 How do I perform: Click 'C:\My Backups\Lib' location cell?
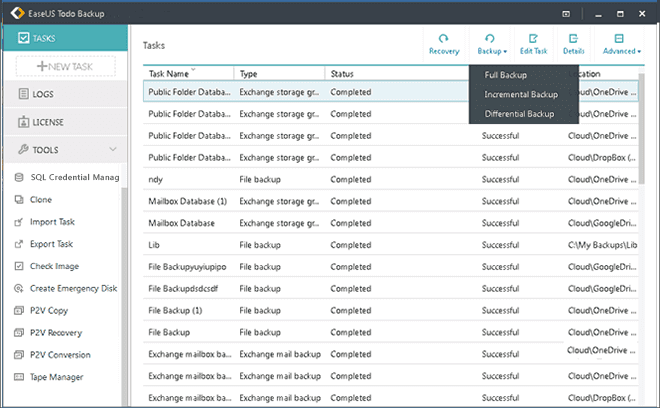pyautogui.click(x=602, y=245)
